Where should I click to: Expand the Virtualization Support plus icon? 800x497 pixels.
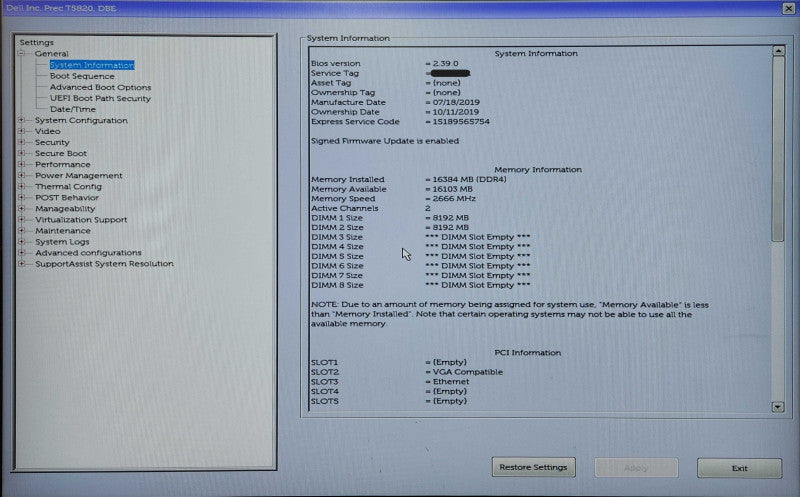tap(22, 219)
